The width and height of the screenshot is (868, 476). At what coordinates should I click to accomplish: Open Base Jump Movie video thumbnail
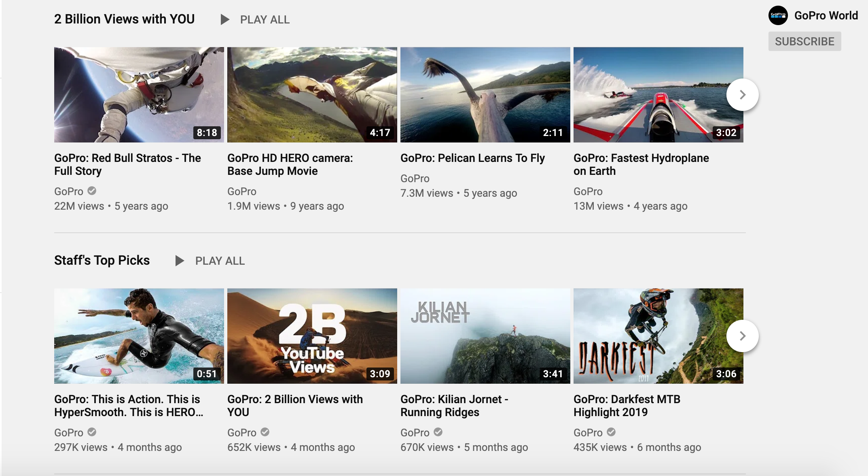tap(312, 95)
